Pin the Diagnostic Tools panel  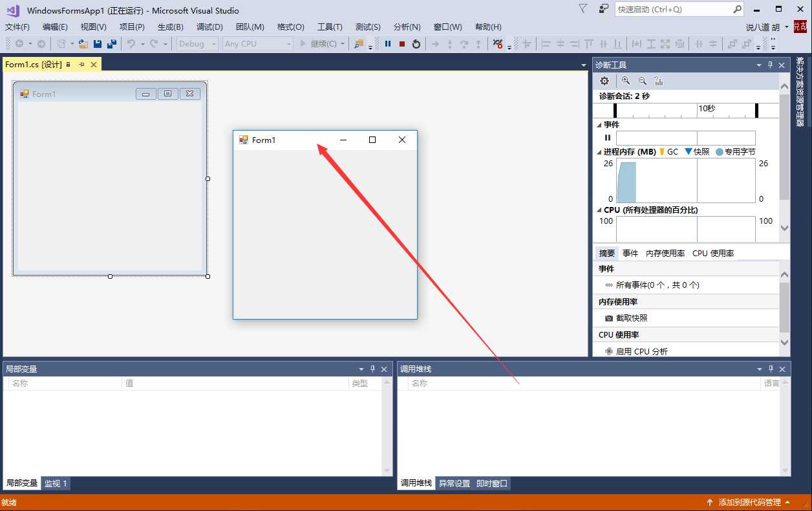tap(770, 65)
